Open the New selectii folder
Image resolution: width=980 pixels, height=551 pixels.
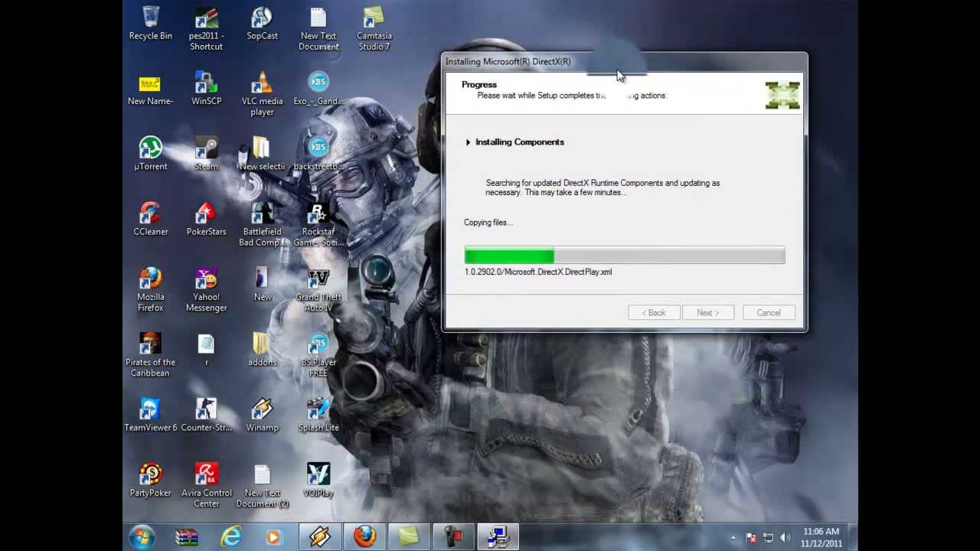coord(262,155)
